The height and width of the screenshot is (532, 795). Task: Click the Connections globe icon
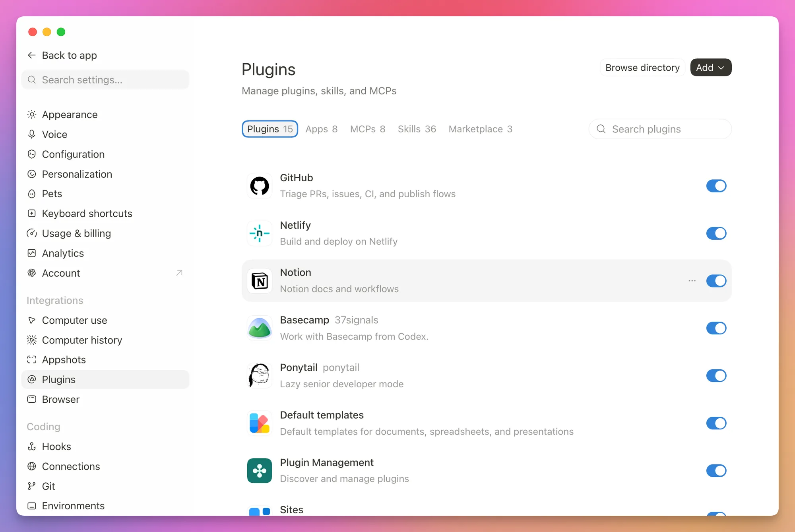32,466
